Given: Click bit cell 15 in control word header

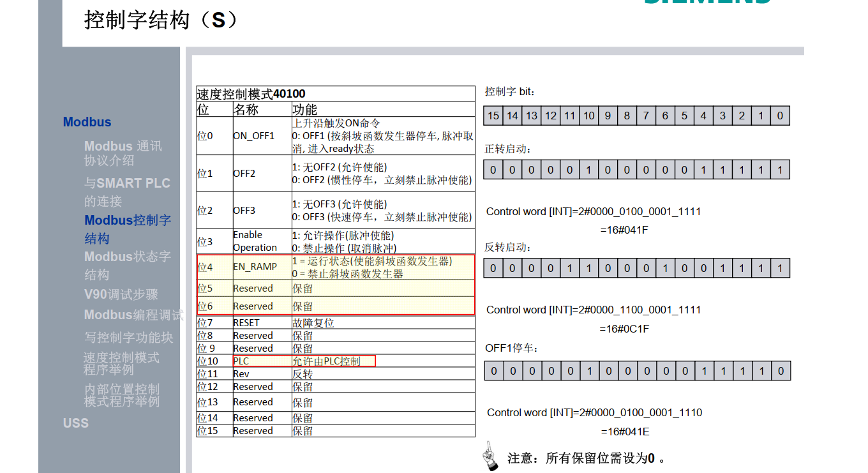Looking at the screenshot, I should 493,116.
